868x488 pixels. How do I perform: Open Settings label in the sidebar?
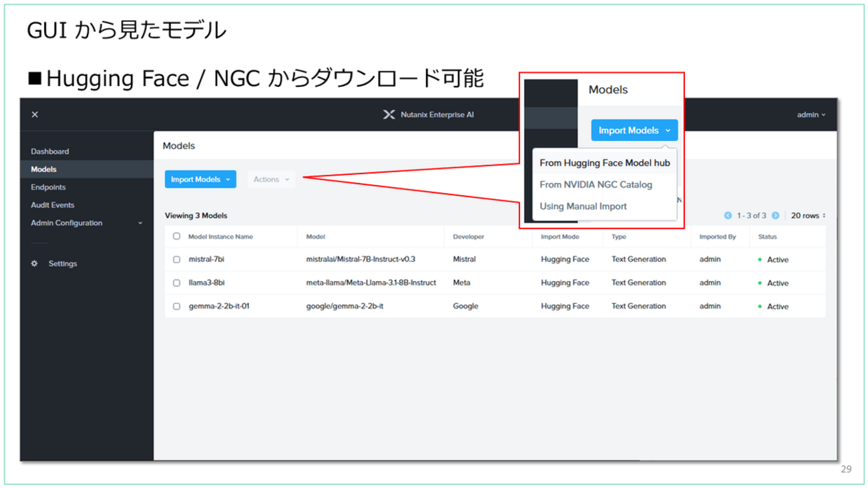(x=63, y=264)
